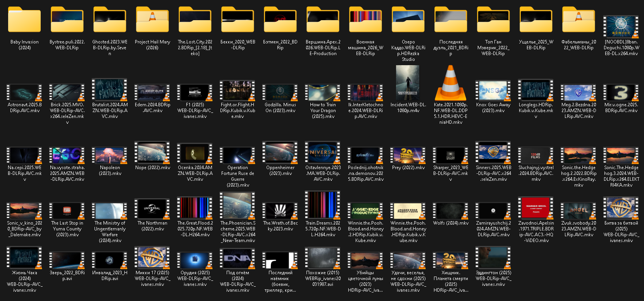Open the Топ Ган Мэверик_2022 folder
644x301 pixels.
(493, 19)
